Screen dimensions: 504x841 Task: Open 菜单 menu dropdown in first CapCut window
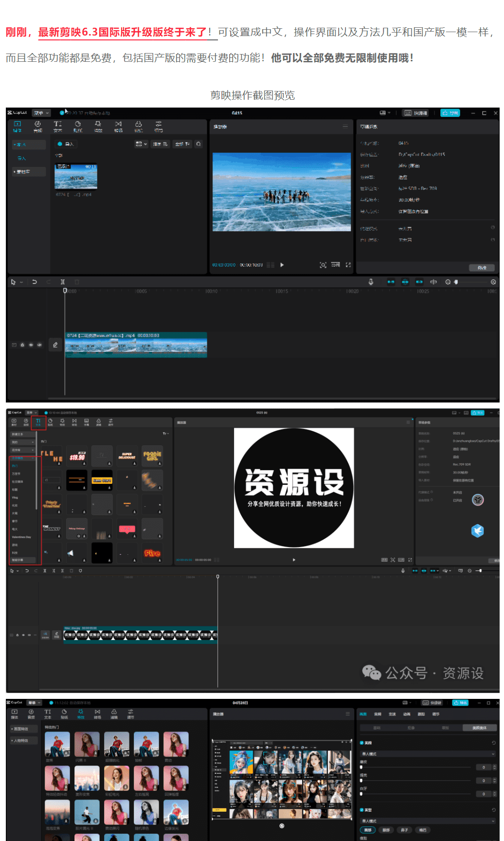tap(41, 113)
